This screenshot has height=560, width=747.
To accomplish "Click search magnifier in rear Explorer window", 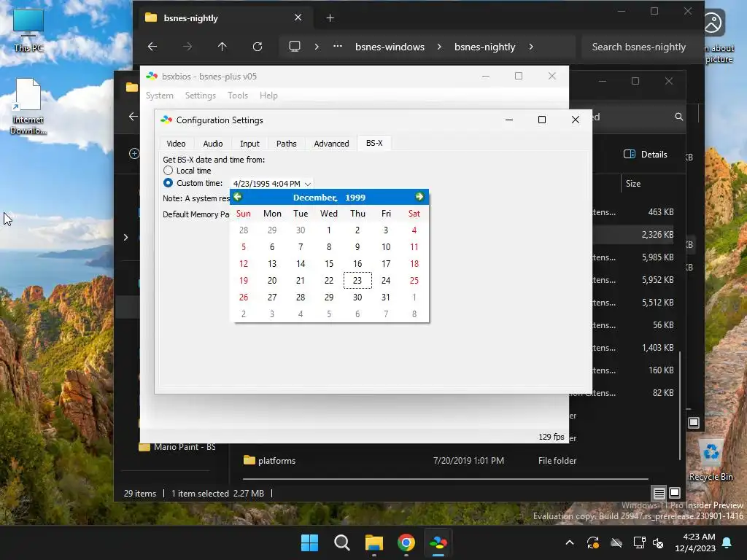I will coord(679,117).
